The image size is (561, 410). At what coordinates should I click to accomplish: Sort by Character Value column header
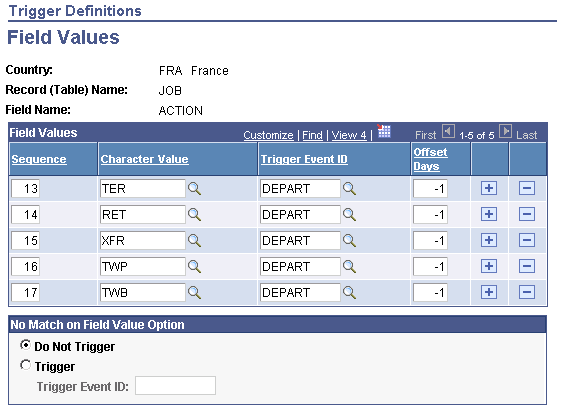[x=145, y=159]
